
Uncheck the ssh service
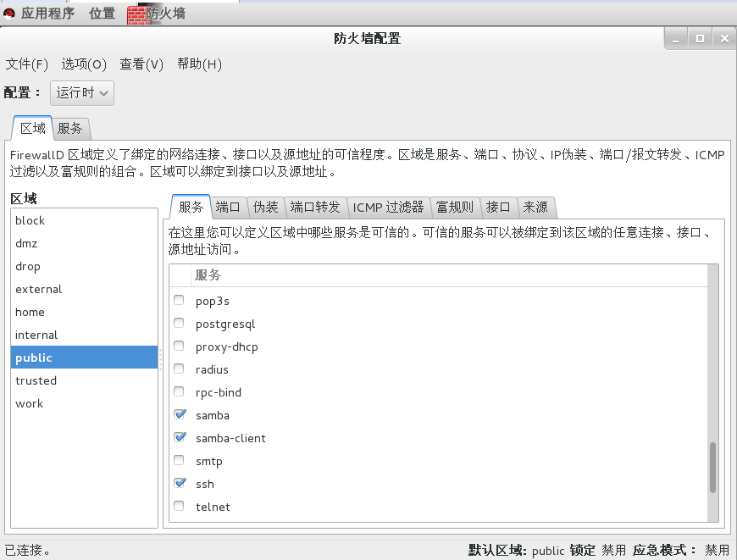point(179,483)
